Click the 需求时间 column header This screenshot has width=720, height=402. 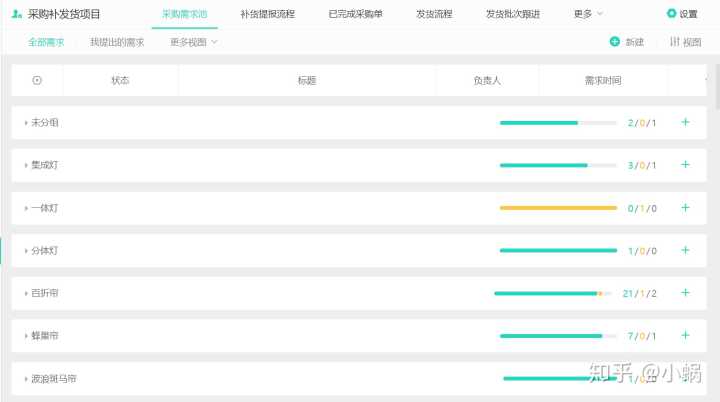[603, 80]
